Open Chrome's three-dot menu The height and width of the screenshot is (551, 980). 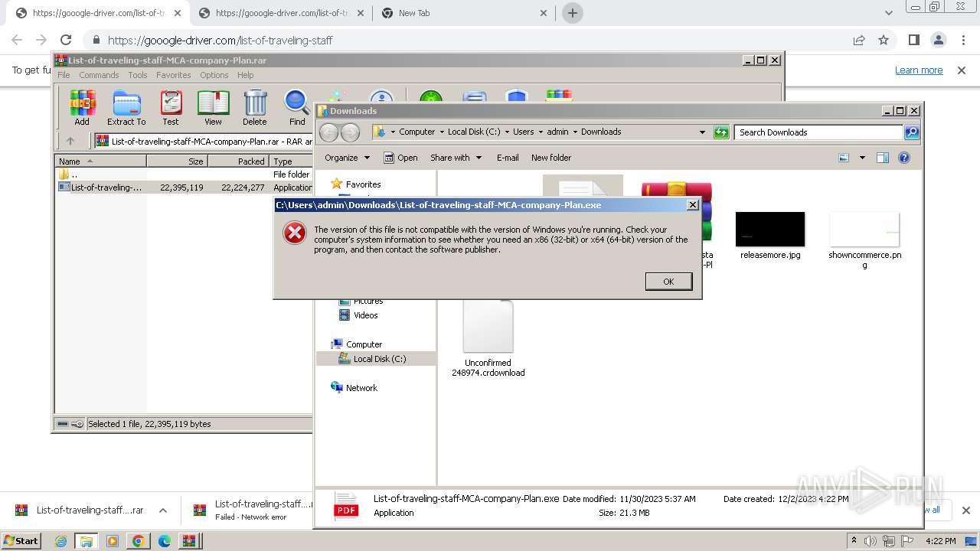[963, 41]
